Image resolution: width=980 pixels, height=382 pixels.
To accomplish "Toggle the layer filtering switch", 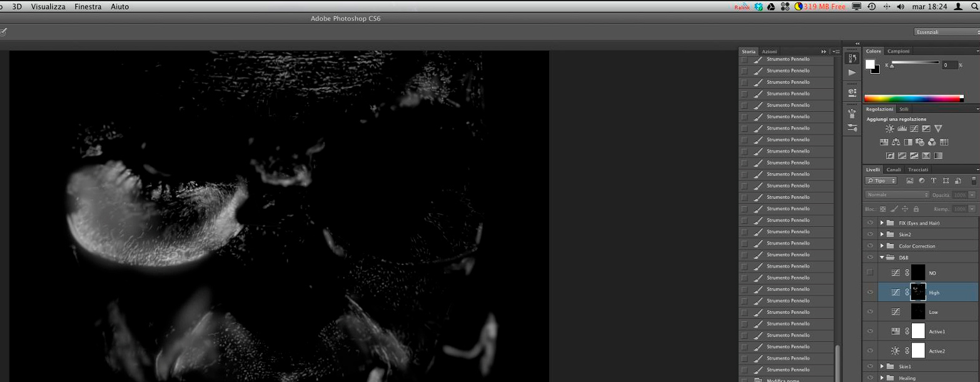I will [x=974, y=180].
